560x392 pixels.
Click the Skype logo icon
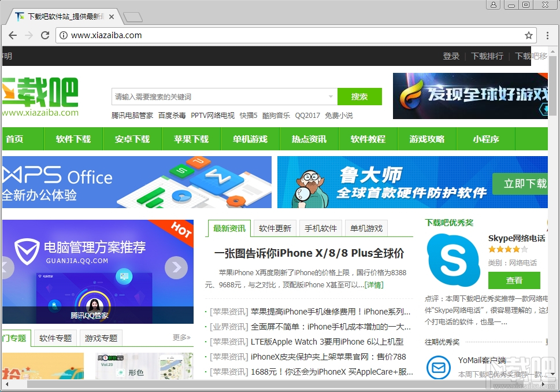454,260
